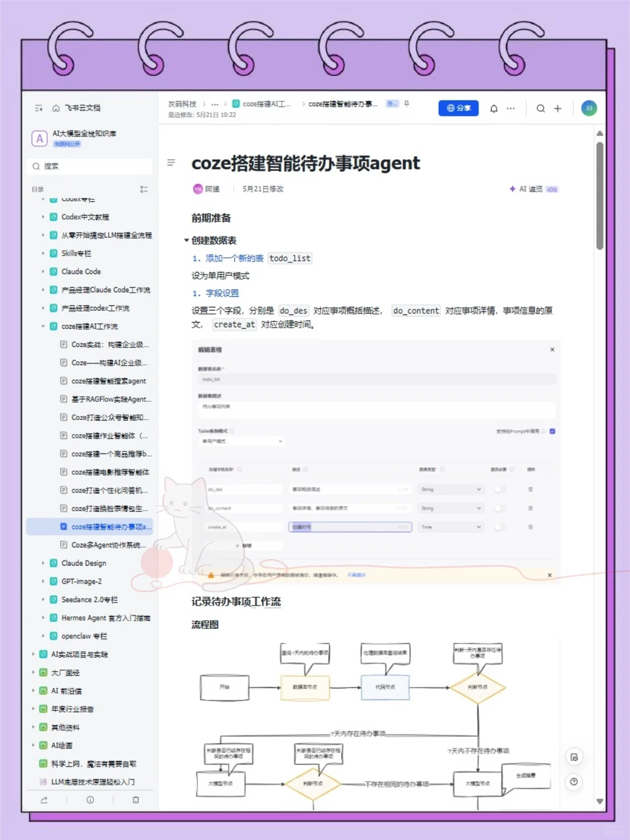
Task: Expand the Claude Code tree node
Action: click(x=43, y=272)
